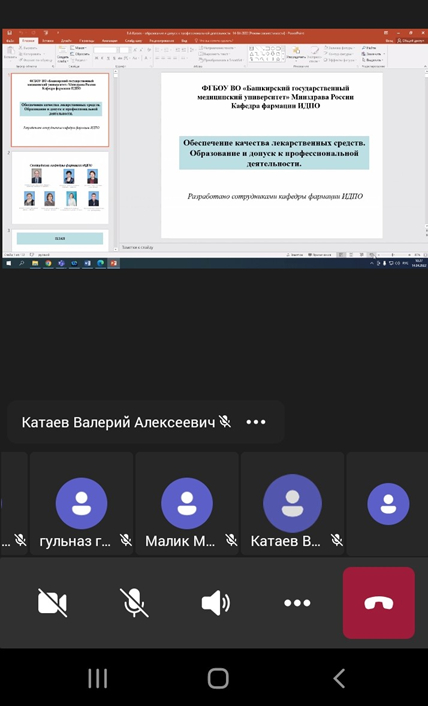Viewport: 428px width, 706px height.
Task: Open Android recent apps button
Action: click(97, 678)
